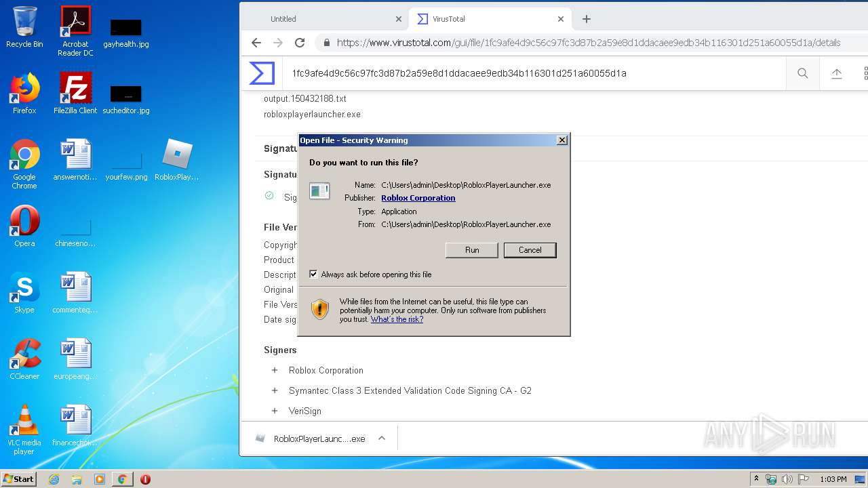Image resolution: width=868 pixels, height=488 pixels.
Task: Click the VirusTotal upload file icon
Action: (837, 73)
